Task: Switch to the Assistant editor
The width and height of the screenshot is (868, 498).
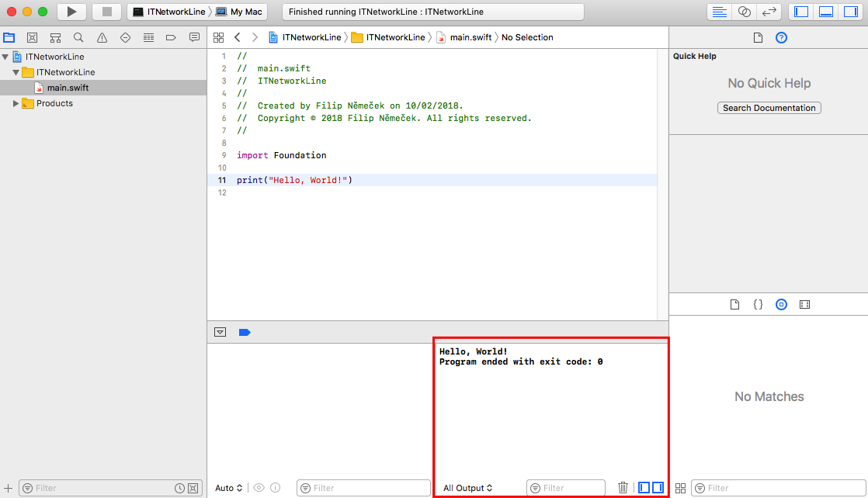Action: point(745,12)
